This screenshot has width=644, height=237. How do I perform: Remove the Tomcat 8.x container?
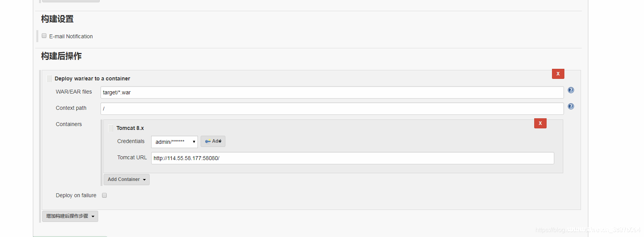point(540,123)
